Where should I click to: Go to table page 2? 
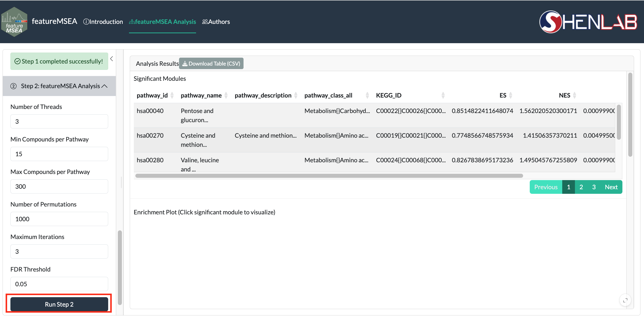tap(581, 187)
